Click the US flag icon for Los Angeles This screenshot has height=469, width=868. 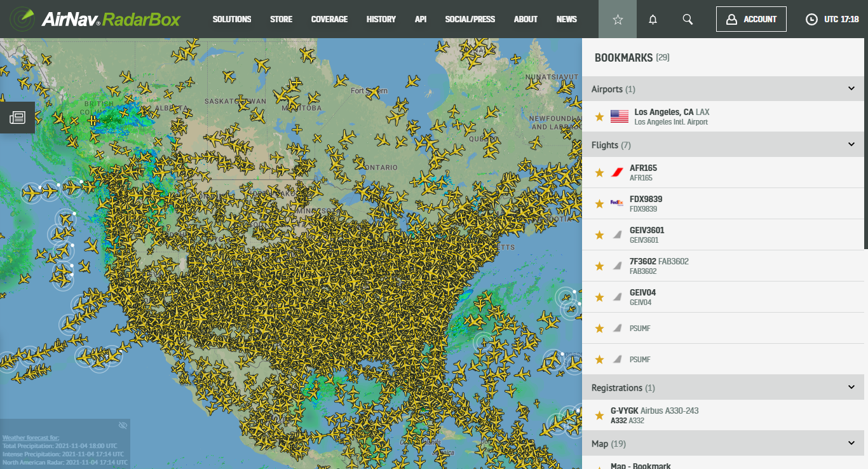(x=620, y=116)
